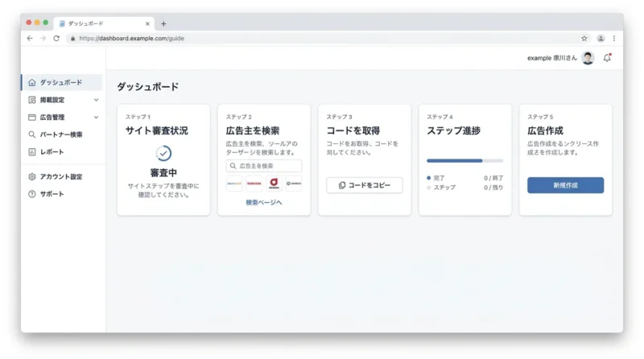Open 掲載設定 sidebar menu item
This screenshot has width=644, height=359.
62,100
